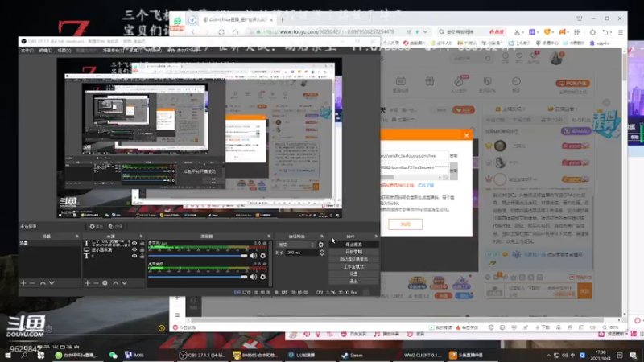Open a new browser tab

click(283, 19)
